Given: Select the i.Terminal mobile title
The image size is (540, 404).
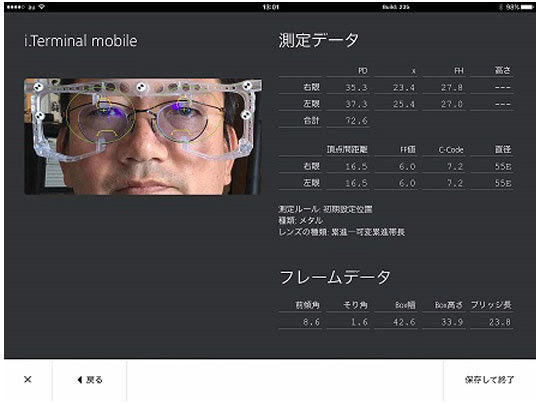Looking at the screenshot, I should point(81,41).
